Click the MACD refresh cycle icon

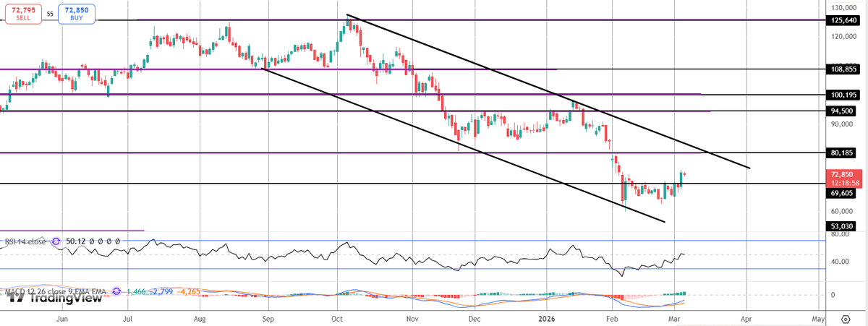117,291
